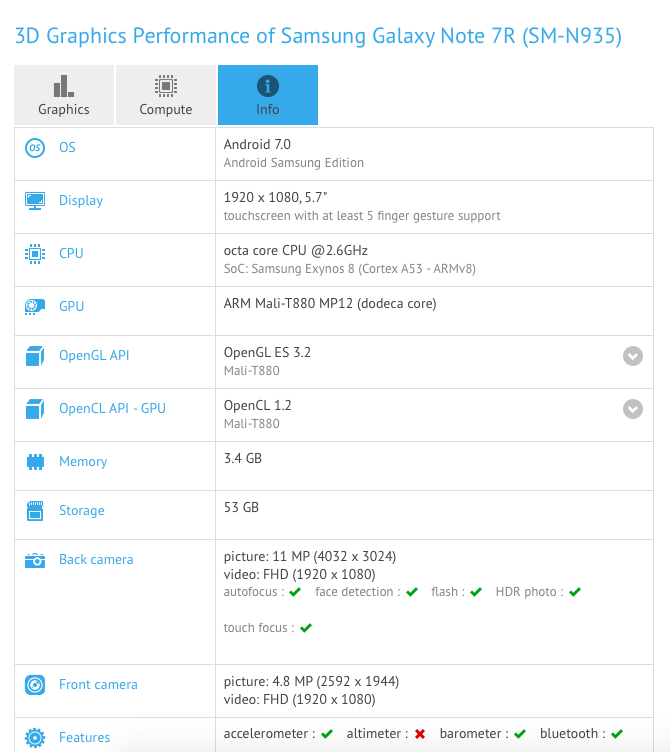
Task: Click the HDR photo green checkmark
Action: tap(575, 592)
